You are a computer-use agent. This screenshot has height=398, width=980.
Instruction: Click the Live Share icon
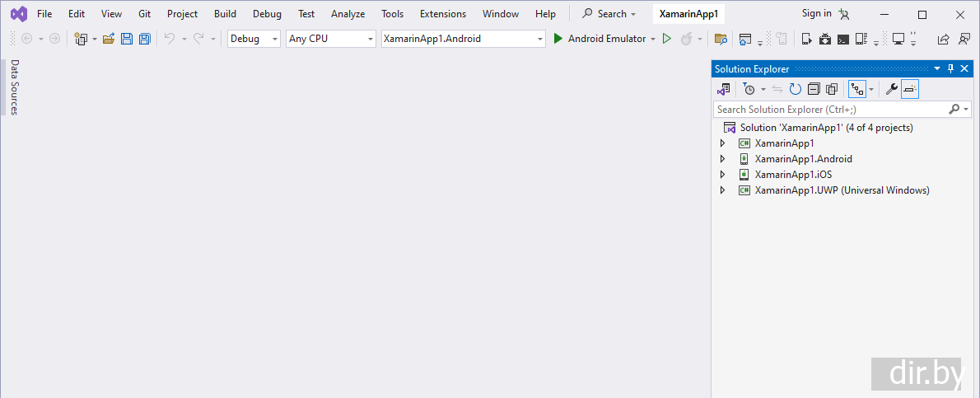(943, 39)
